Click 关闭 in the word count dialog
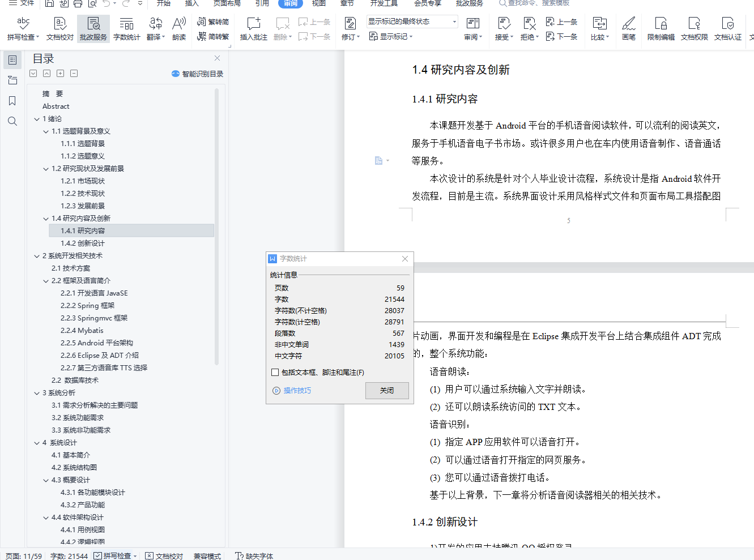 pos(387,391)
